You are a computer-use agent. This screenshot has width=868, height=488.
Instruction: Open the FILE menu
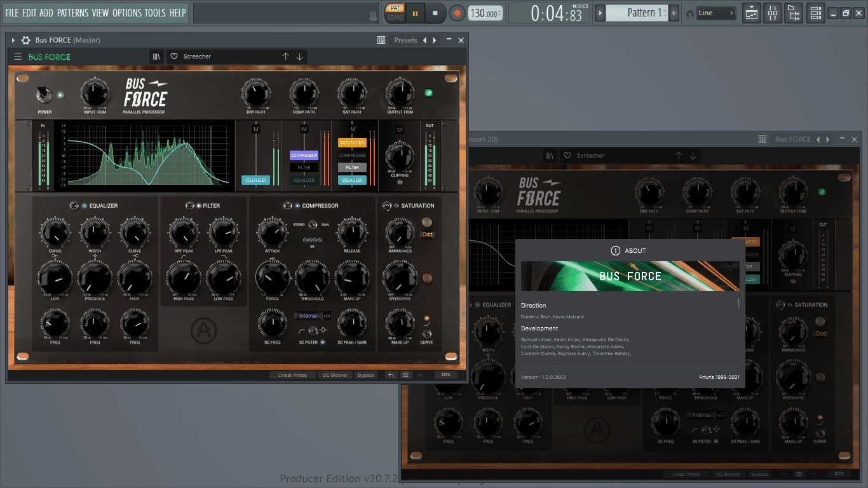[x=12, y=13]
